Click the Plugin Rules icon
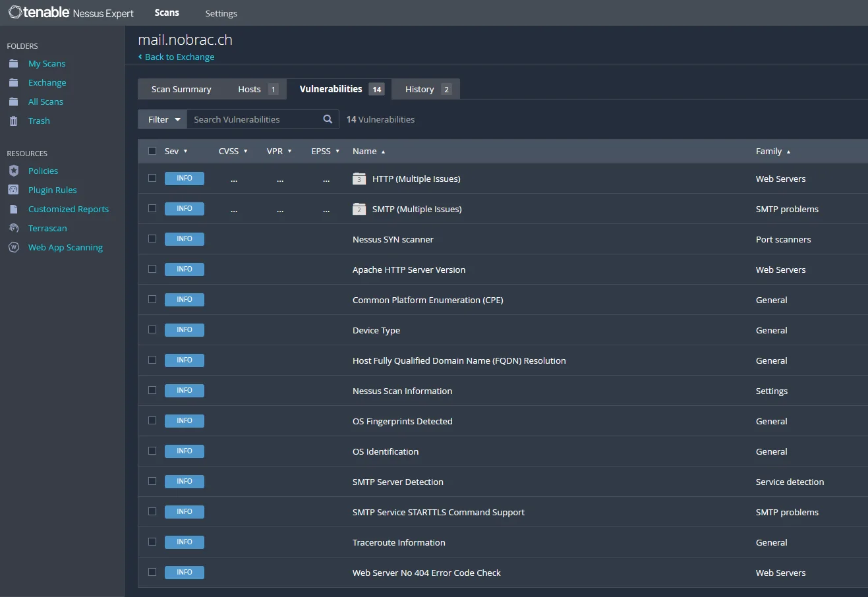The height and width of the screenshot is (597, 868). click(x=13, y=190)
